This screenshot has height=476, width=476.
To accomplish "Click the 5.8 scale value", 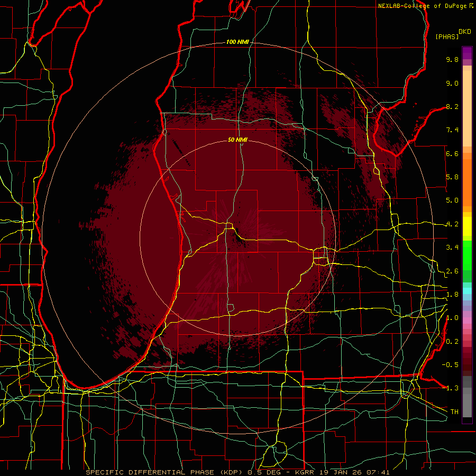I will point(452,177).
